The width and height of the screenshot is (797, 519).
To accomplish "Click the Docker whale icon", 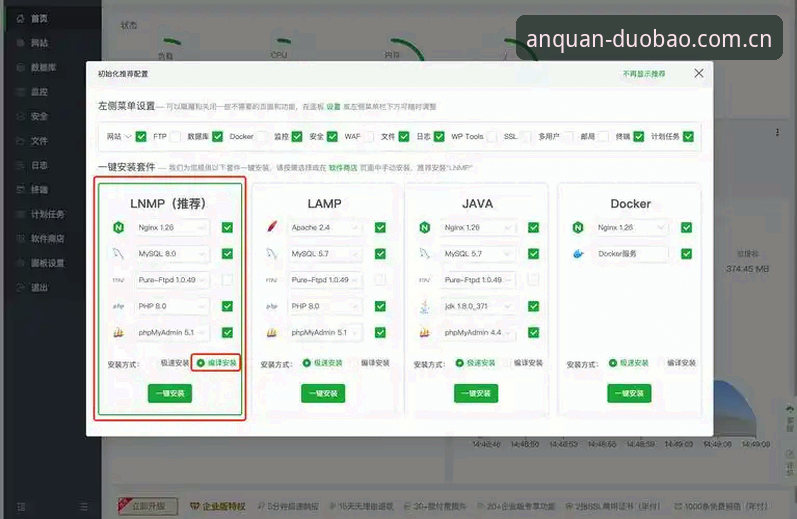I will click(x=578, y=254).
